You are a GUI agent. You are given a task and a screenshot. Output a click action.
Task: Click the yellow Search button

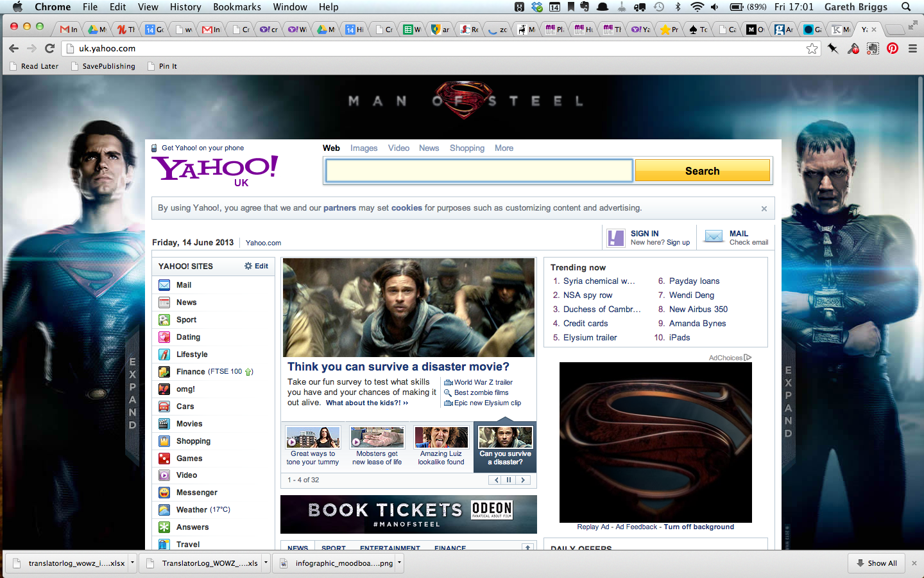click(x=702, y=171)
